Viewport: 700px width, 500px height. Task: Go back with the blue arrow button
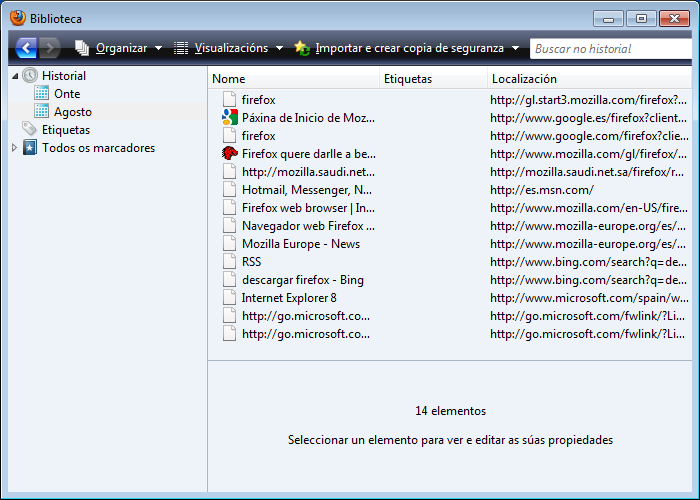26,48
